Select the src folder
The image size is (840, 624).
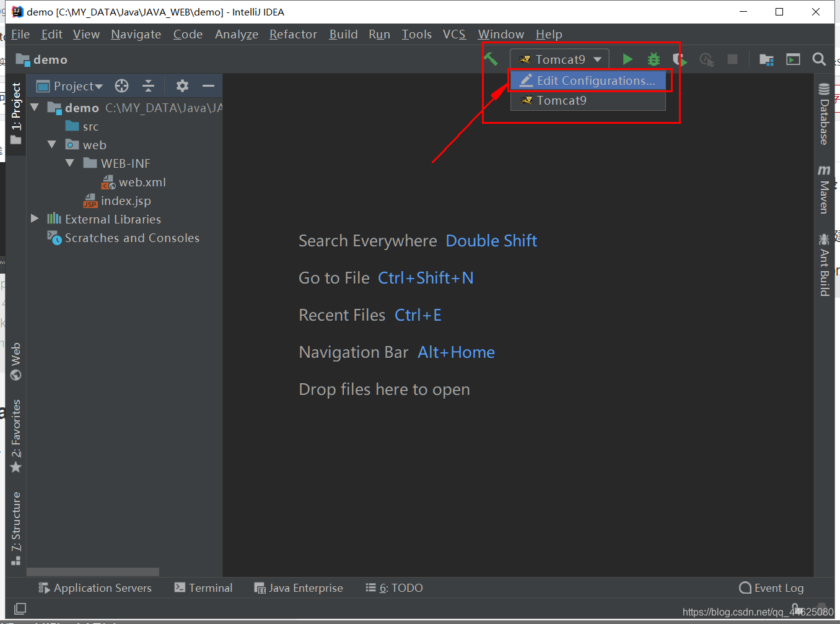pyautogui.click(x=82, y=126)
